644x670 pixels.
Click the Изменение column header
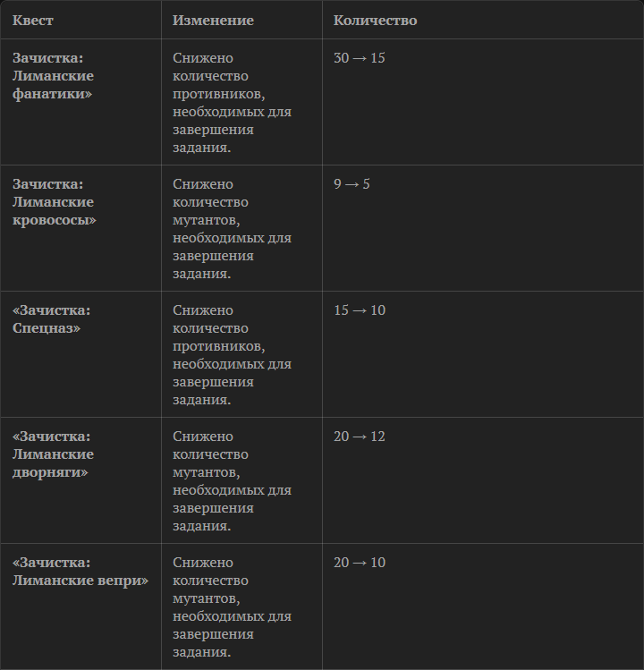213,20
